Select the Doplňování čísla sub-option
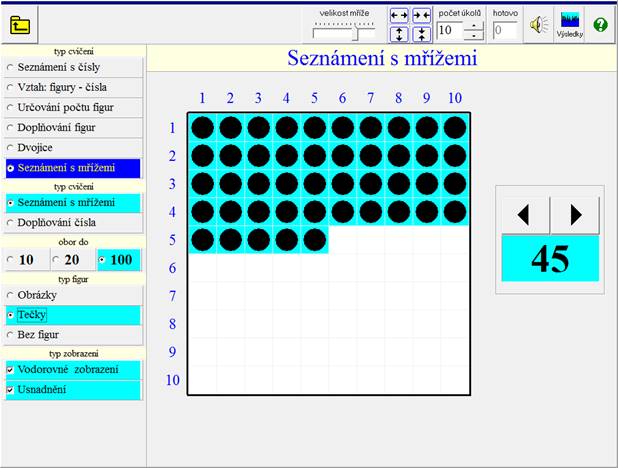 click(73, 223)
